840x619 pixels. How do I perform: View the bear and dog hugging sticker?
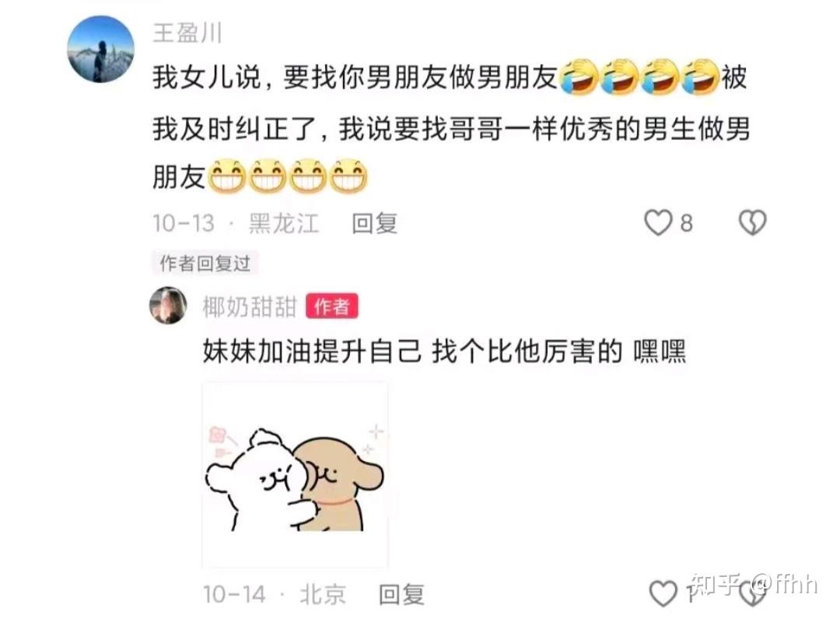click(x=296, y=475)
